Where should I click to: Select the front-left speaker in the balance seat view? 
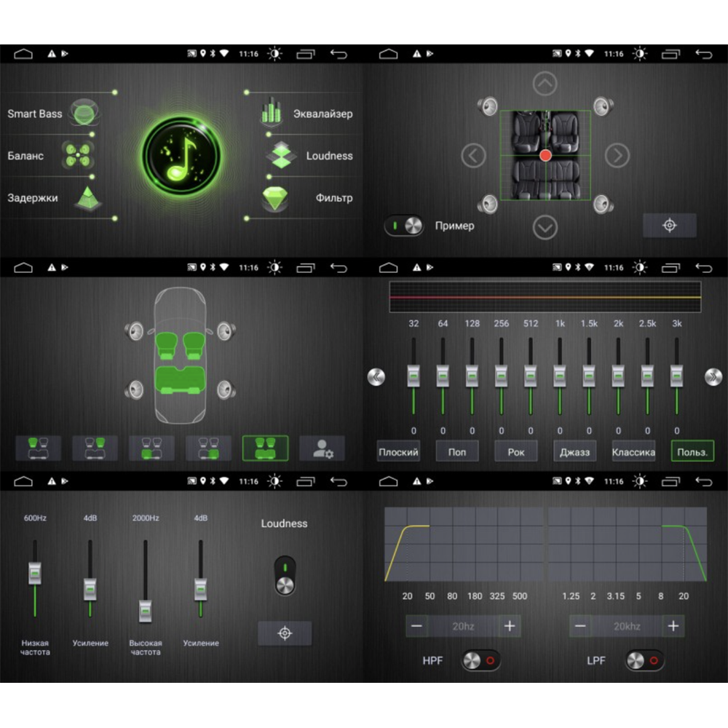click(488, 106)
